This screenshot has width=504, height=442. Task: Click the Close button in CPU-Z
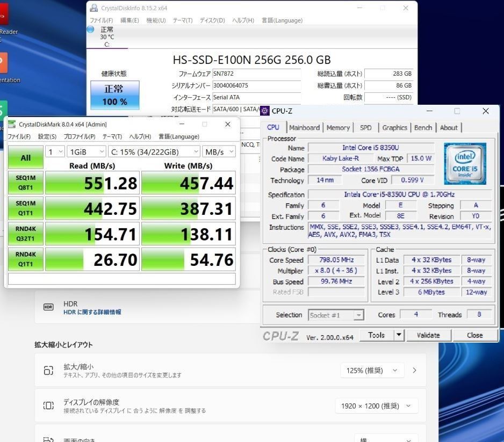coord(475,335)
